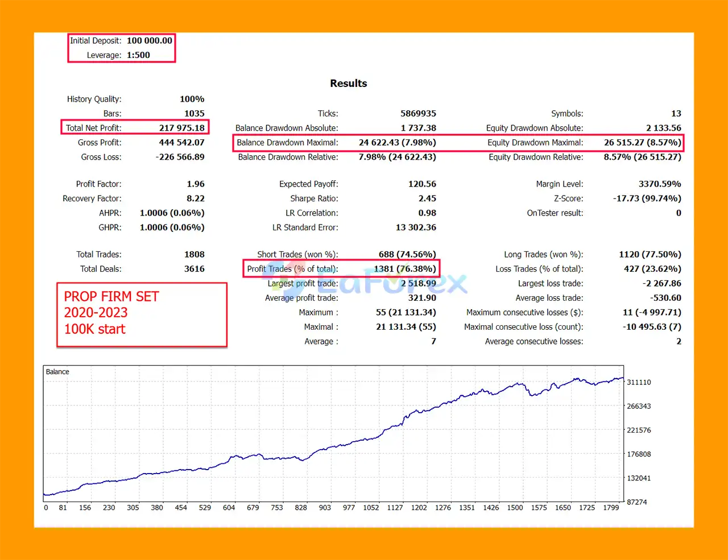The image size is (728, 560).
Task: Click the 311110 value on chart axis
Action: click(x=639, y=383)
